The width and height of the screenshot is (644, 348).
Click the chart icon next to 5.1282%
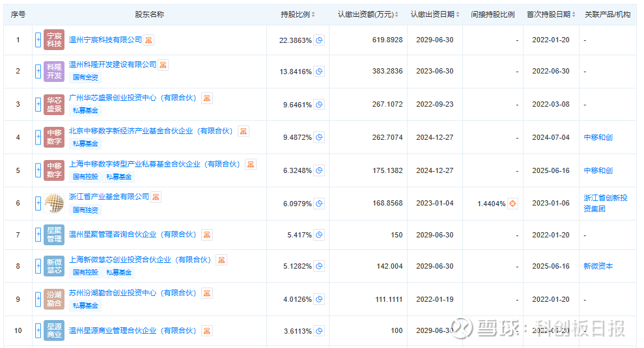tap(319, 266)
